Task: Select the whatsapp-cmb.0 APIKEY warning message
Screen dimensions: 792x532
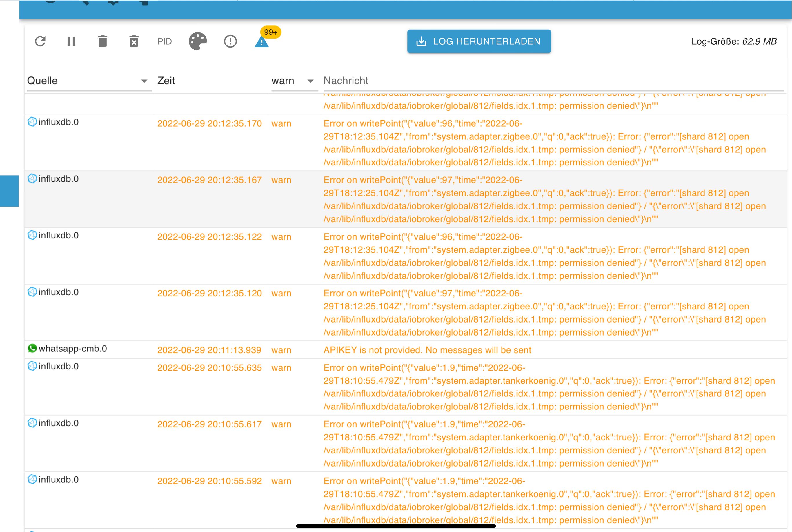Action: (427, 350)
